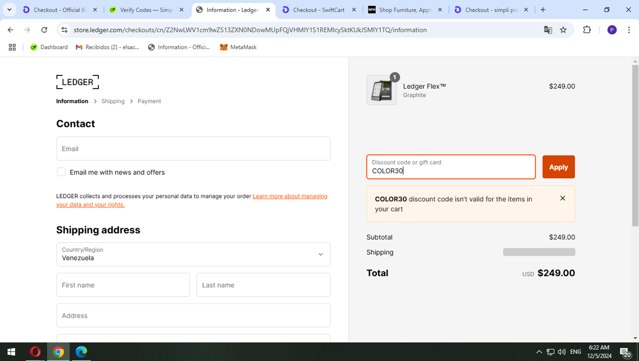The image size is (639, 361).
Task: Go back to previous page in browser
Action: pyautogui.click(x=11, y=30)
